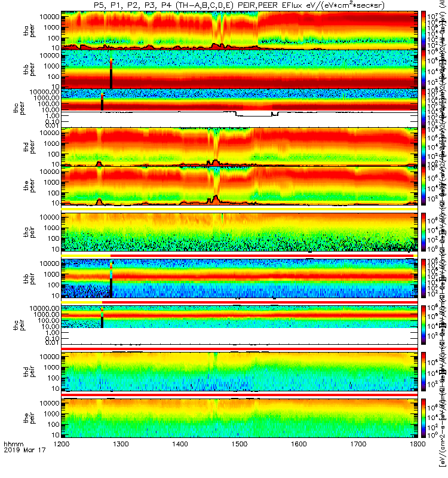Click the 'the peir' panel label

pos(29,418)
